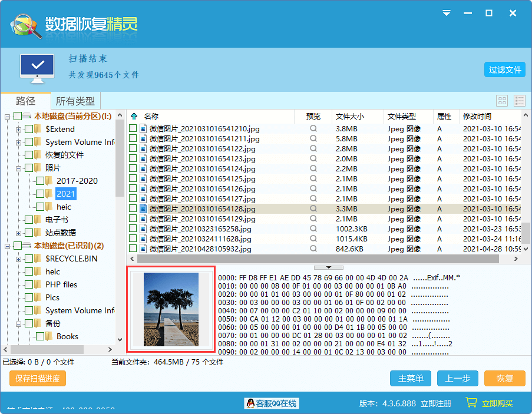Image resolution: width=532 pixels, height=414 pixels.
Task: Switch to the 路径 tab
Action: click(25, 101)
